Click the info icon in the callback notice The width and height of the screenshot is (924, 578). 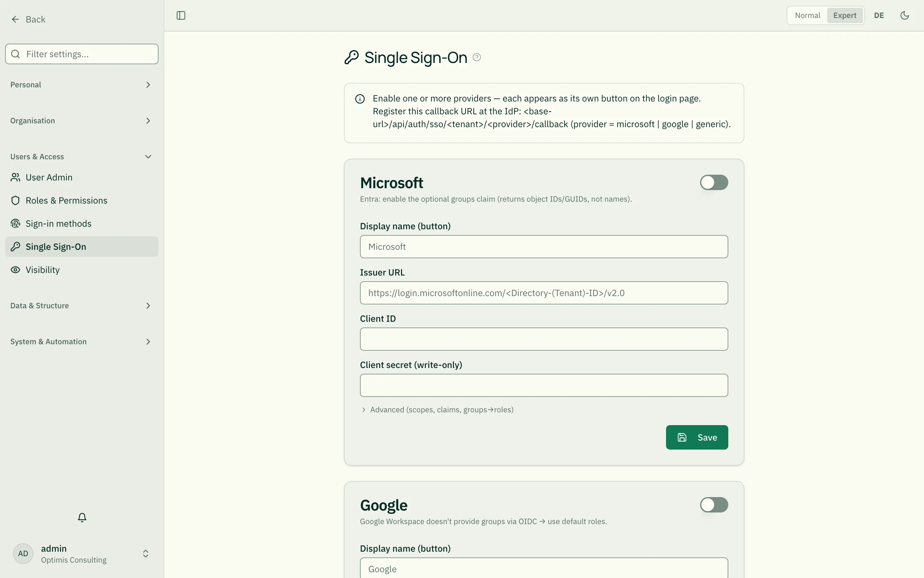pyautogui.click(x=360, y=99)
